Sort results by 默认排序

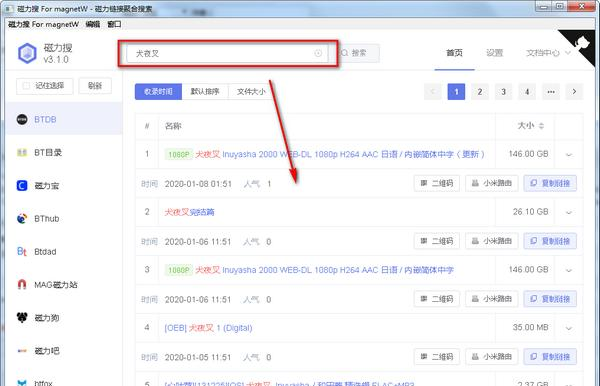point(205,91)
